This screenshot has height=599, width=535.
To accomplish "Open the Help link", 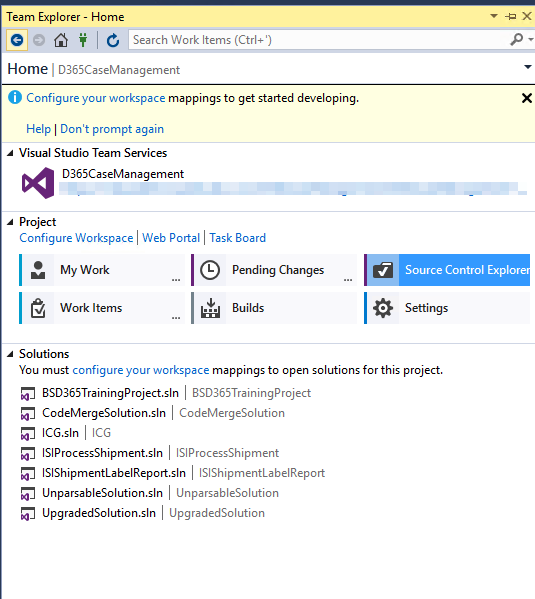I will (x=38, y=129).
